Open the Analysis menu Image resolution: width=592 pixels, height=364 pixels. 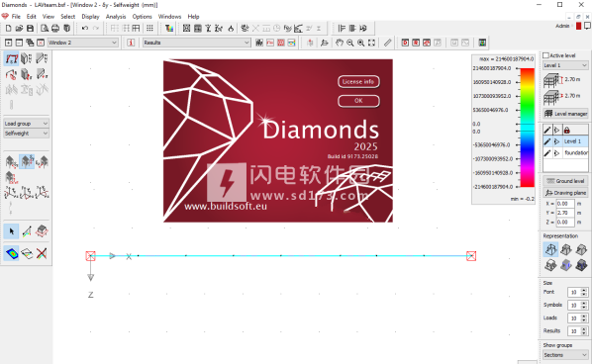pyautogui.click(x=116, y=17)
